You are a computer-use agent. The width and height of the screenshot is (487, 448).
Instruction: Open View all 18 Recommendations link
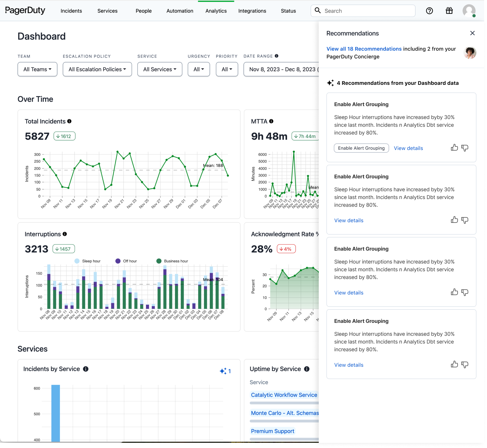click(364, 49)
